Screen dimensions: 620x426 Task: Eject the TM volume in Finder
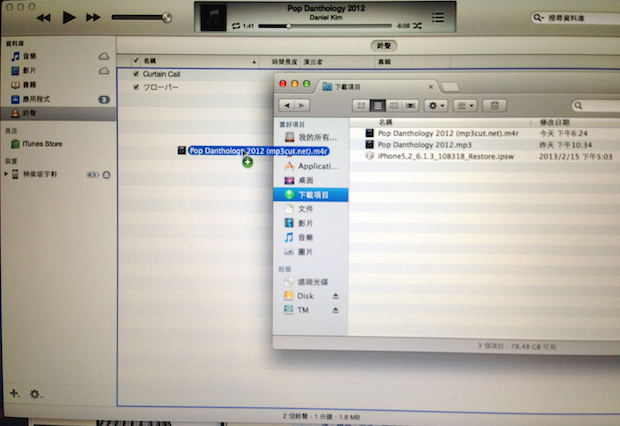335,310
